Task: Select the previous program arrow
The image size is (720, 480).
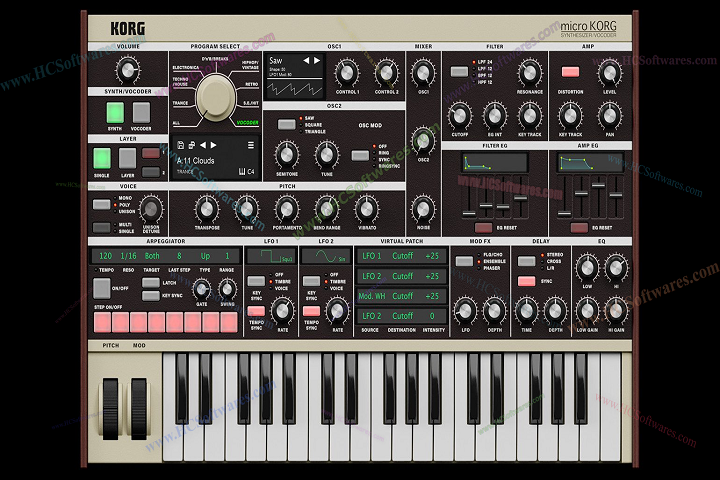Action: 202,145
